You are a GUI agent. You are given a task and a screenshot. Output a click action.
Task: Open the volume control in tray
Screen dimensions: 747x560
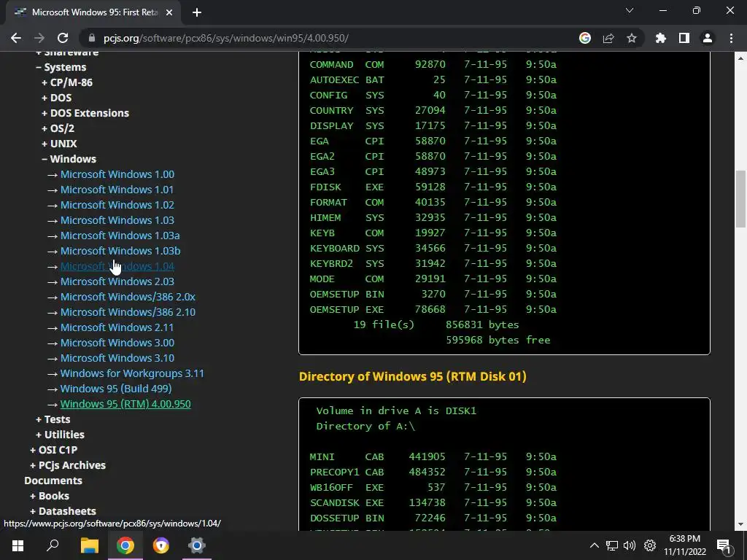tap(630, 545)
